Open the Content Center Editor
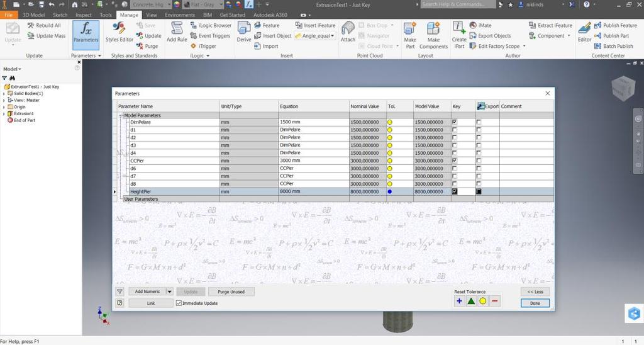 coord(584,32)
